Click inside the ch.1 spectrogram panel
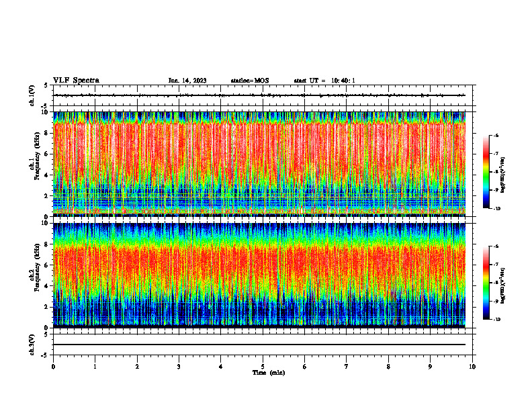Viewport: 532px width, 411px height. (x=259, y=164)
